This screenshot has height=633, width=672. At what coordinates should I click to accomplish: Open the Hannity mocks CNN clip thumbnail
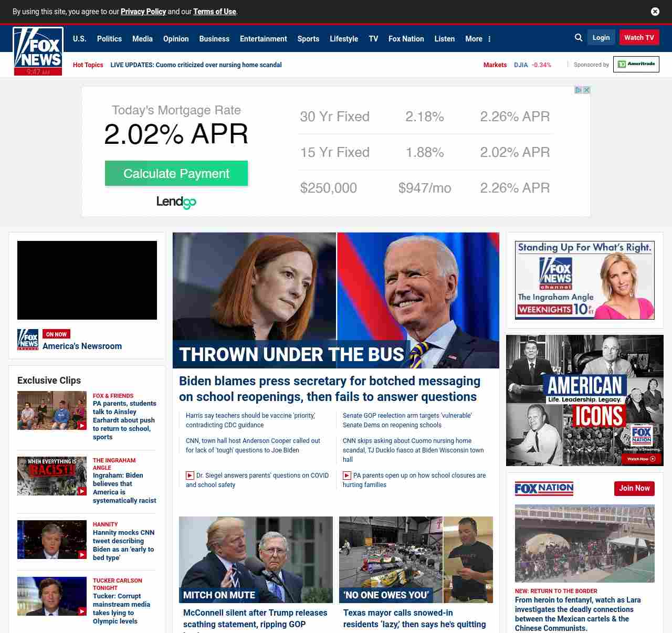coord(52,540)
